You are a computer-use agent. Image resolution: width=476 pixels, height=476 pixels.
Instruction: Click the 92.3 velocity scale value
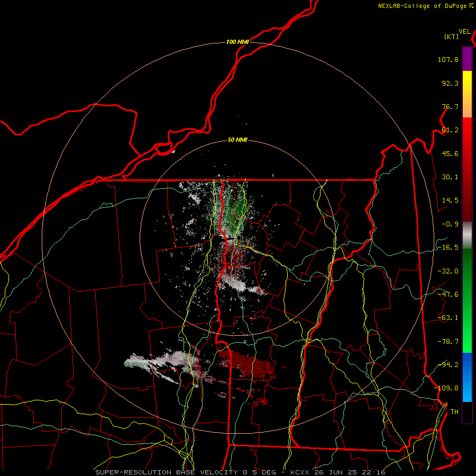[x=450, y=83]
